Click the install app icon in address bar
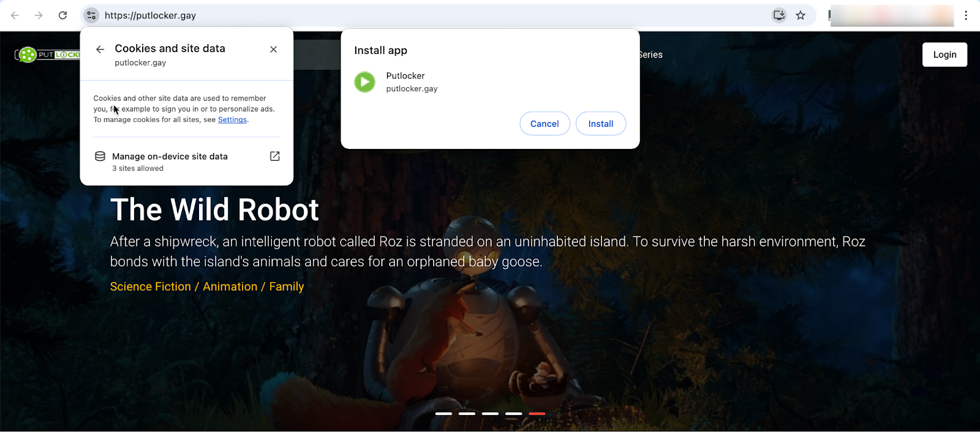This screenshot has height=437, width=980. [x=779, y=15]
